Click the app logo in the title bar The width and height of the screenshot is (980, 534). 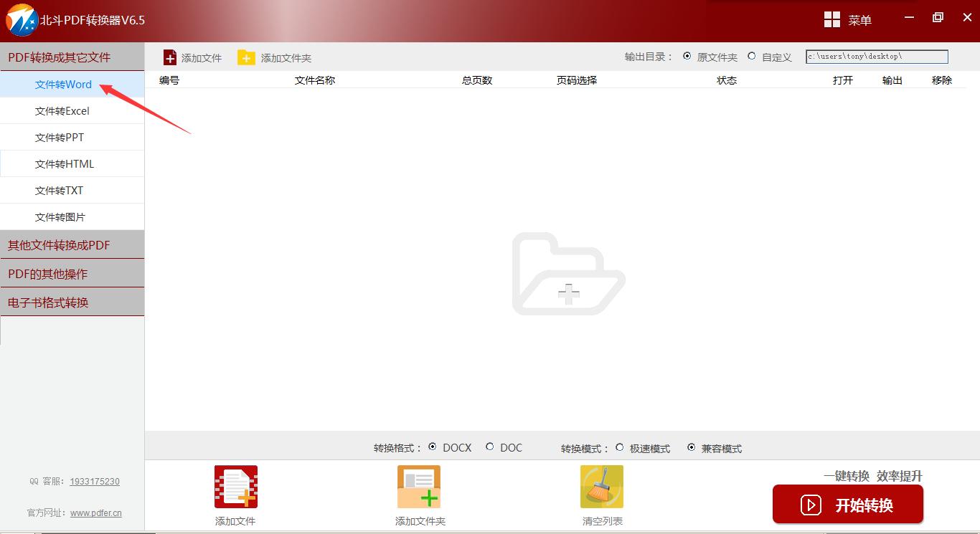18,18
